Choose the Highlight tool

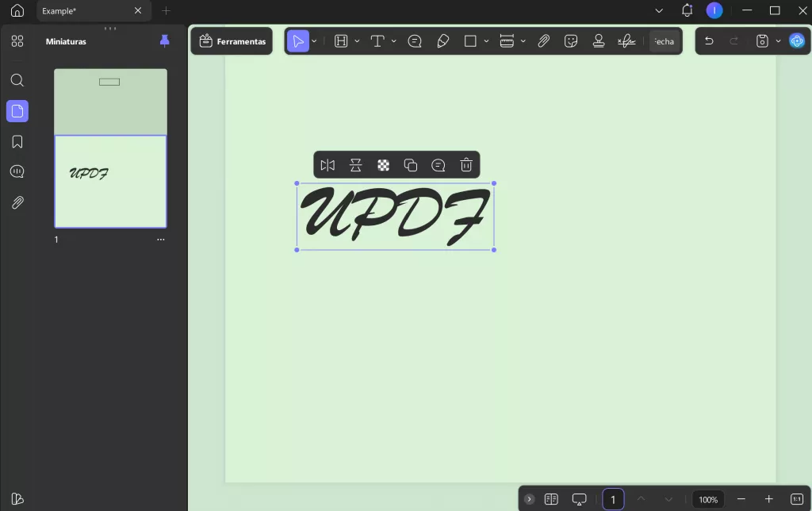[341, 41]
